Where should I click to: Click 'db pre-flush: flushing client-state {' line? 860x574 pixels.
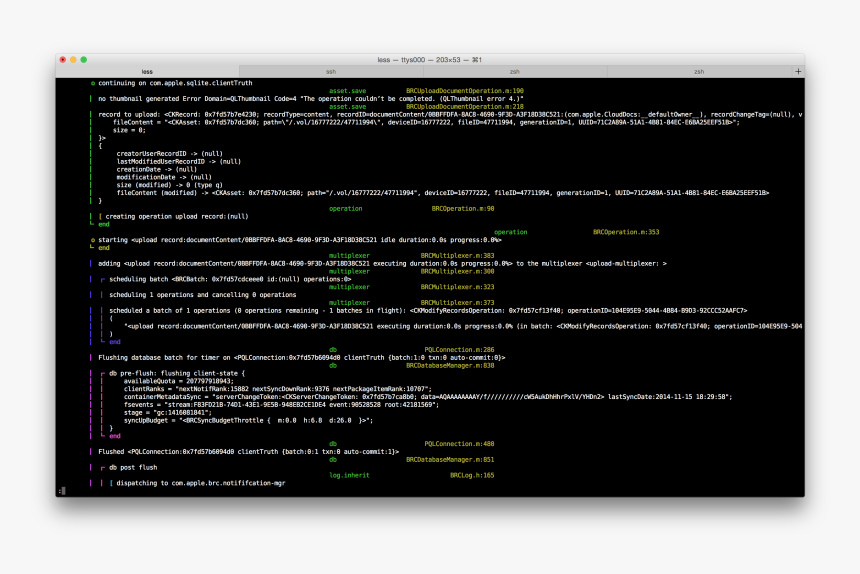click(177, 373)
